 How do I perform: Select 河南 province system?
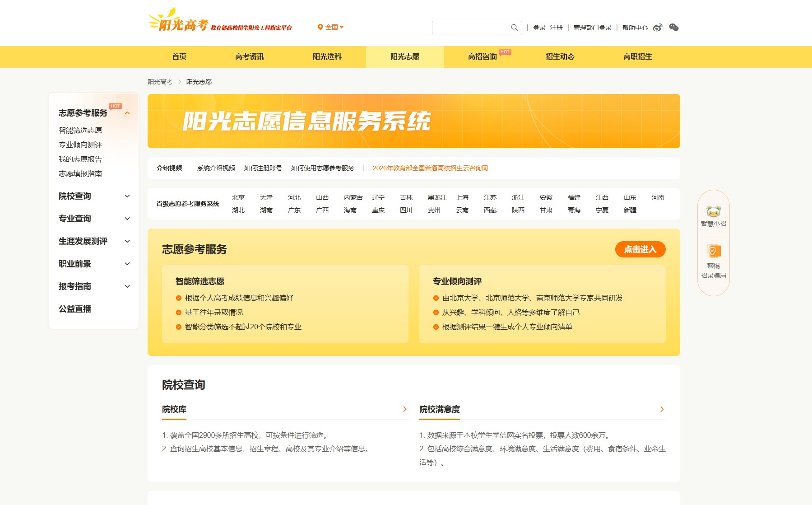[658, 197]
